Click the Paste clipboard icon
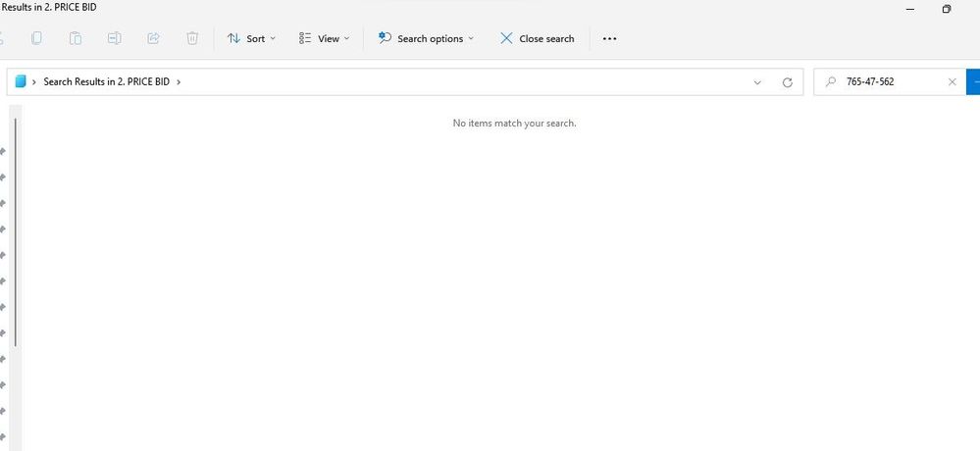The width and height of the screenshot is (980, 451). pyautogui.click(x=75, y=38)
